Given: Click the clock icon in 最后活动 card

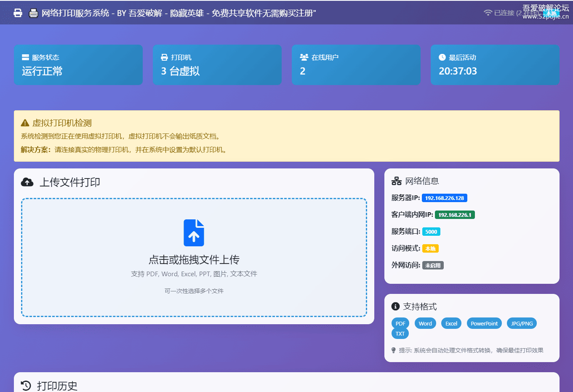Looking at the screenshot, I should click(x=442, y=57).
